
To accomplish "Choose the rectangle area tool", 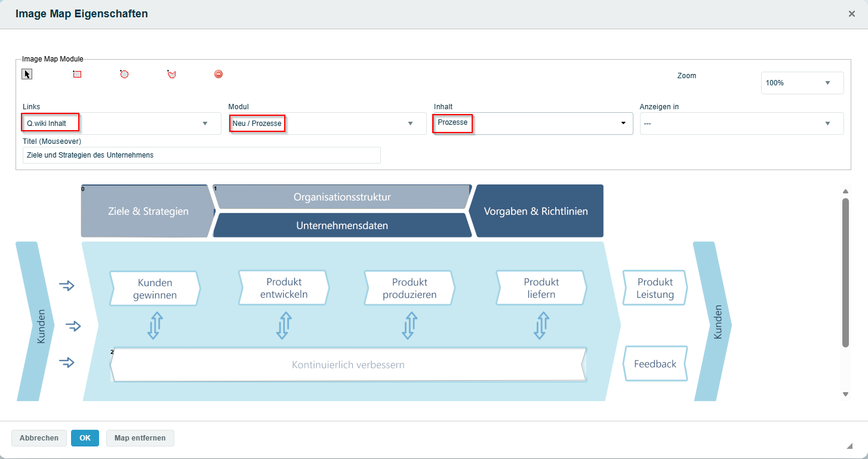I will pyautogui.click(x=77, y=74).
